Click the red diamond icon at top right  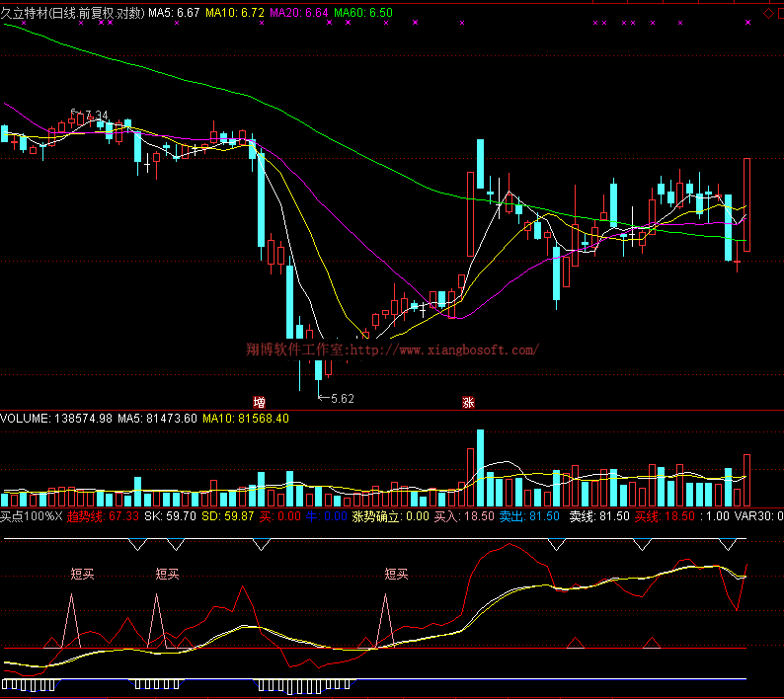(768, 13)
